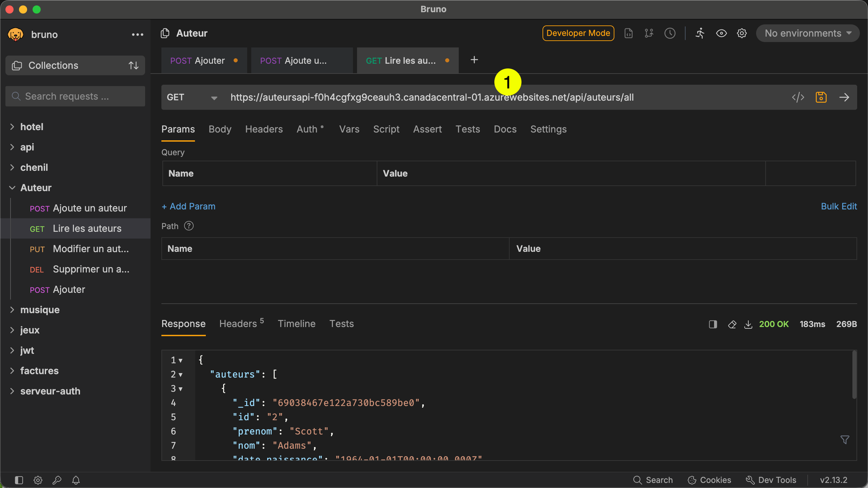Download the response using the download icon
Image resolution: width=868 pixels, height=488 pixels.
(748, 324)
